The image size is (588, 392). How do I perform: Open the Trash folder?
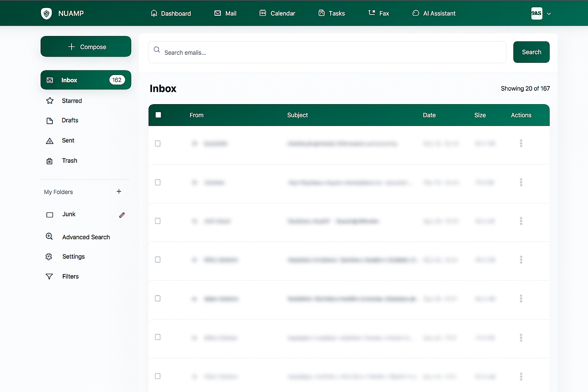[69, 160]
